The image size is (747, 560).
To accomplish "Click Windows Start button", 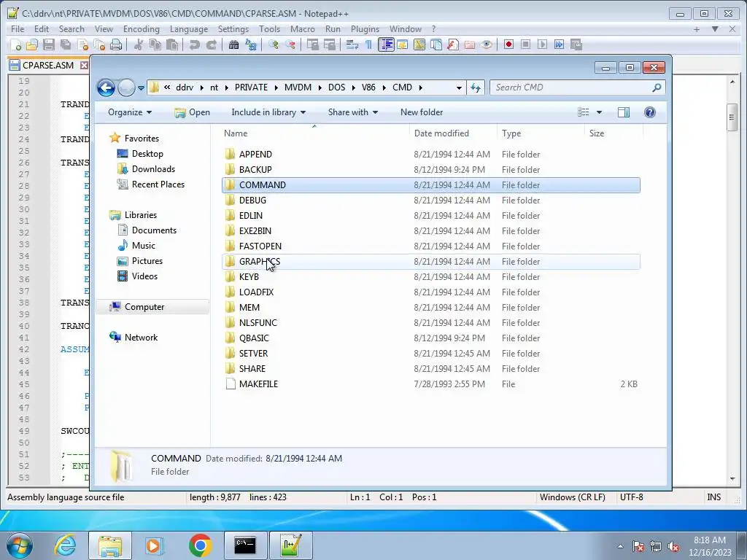I will tap(20, 545).
